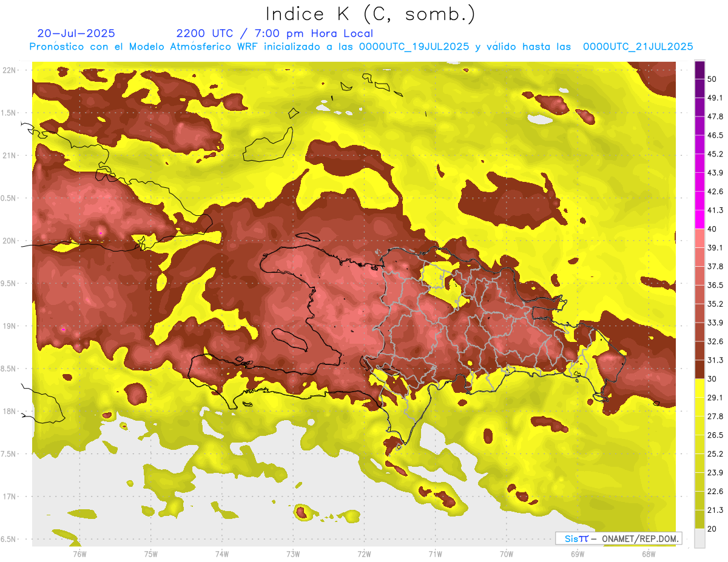This screenshot has width=728, height=562.
Task: Click the "22.6" color scale value
Action: click(x=716, y=491)
